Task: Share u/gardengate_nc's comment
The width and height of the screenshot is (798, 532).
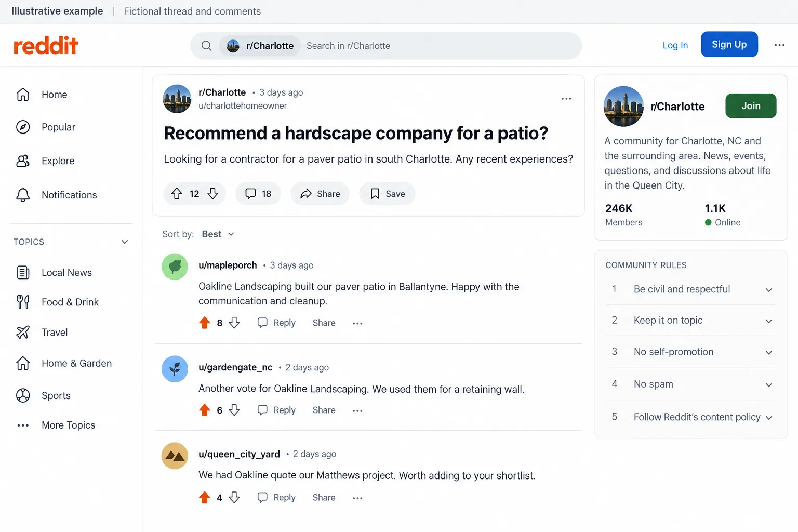Action: [x=324, y=410]
